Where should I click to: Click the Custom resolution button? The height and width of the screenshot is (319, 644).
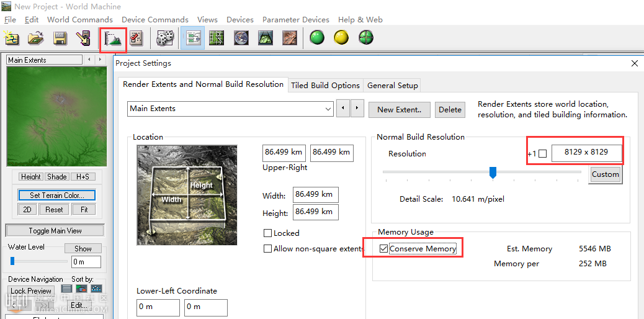(606, 174)
